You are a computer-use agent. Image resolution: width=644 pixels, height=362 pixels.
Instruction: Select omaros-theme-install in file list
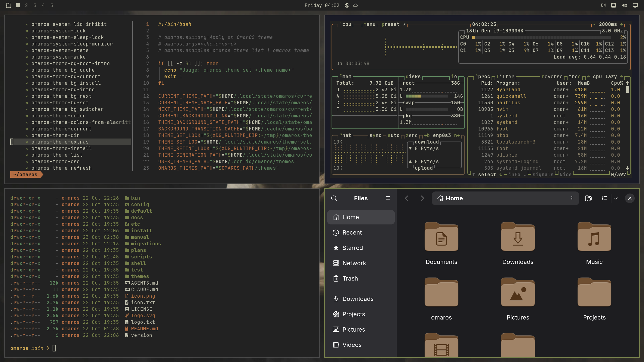61,149
